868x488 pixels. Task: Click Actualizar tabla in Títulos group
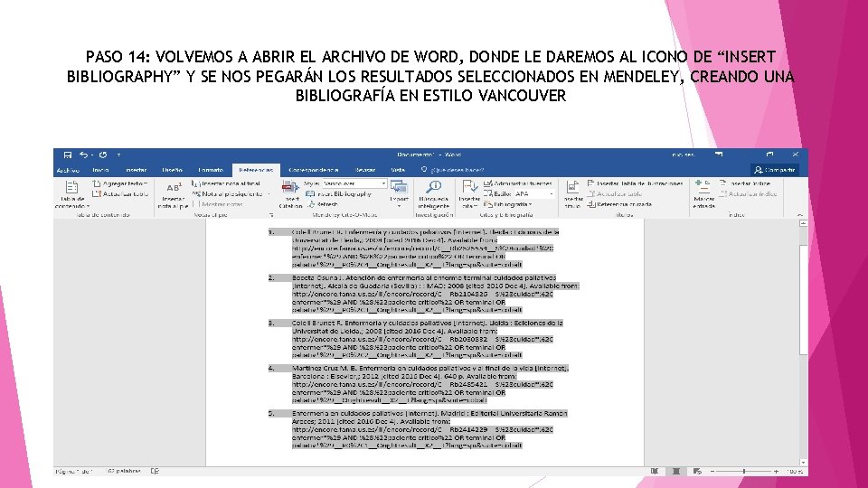click(x=615, y=193)
